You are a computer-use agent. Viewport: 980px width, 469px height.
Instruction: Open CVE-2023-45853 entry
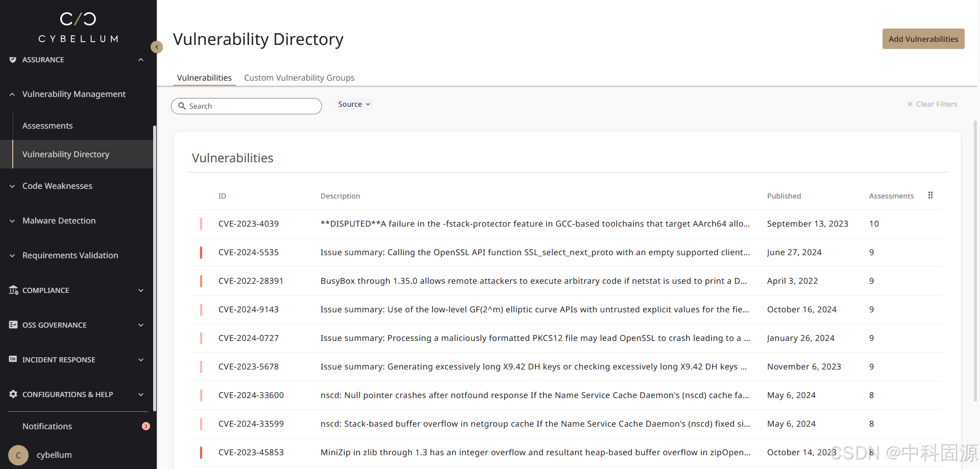click(x=251, y=452)
